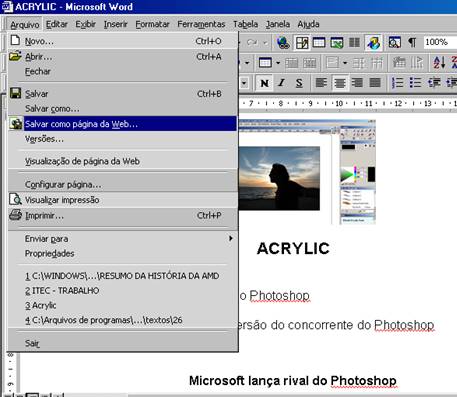Open the Inserir menu
The width and height of the screenshot is (457, 397).
tap(115, 24)
